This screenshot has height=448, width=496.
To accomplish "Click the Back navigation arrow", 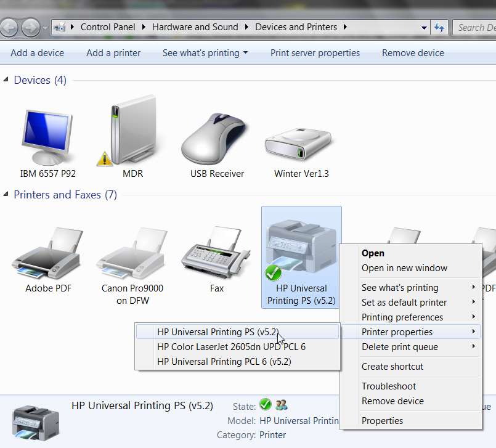I will pyautogui.click(x=9, y=28).
